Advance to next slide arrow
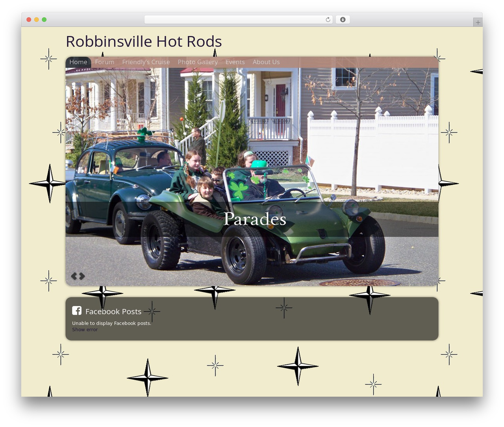The image size is (504, 427). 82,276
